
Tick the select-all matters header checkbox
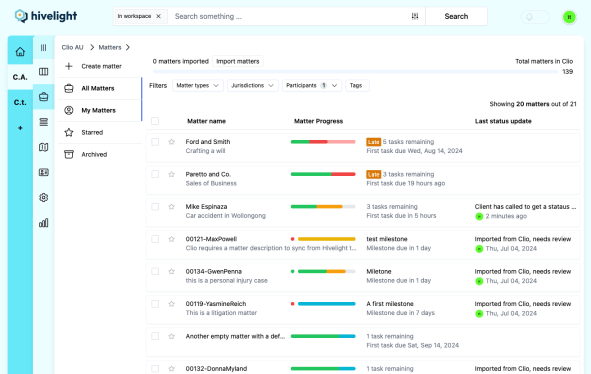click(x=155, y=121)
